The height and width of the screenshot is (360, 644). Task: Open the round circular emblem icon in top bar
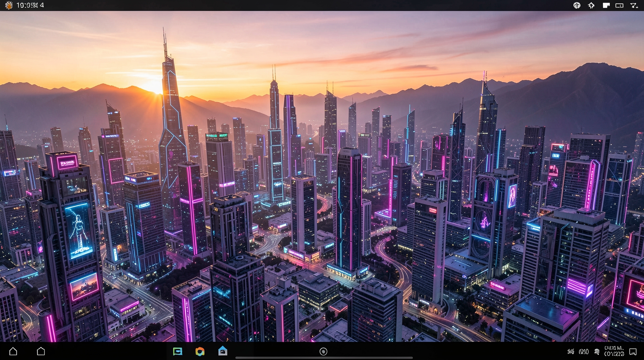(x=577, y=5)
